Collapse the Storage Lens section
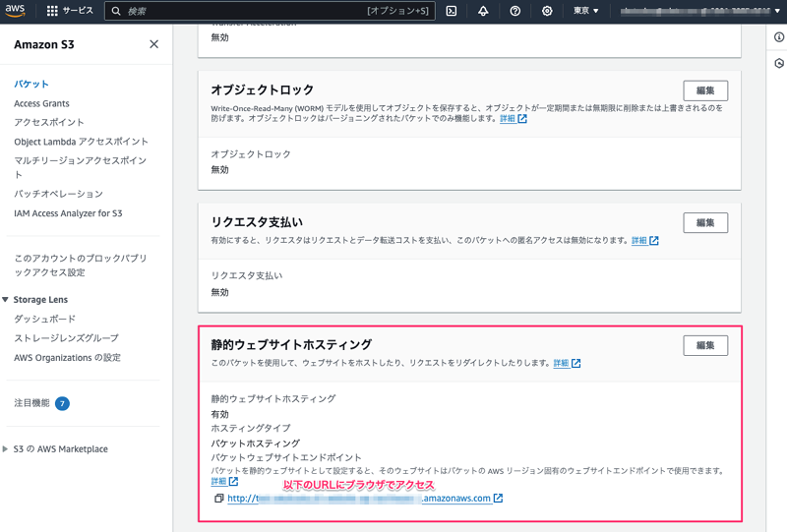 click(x=6, y=300)
